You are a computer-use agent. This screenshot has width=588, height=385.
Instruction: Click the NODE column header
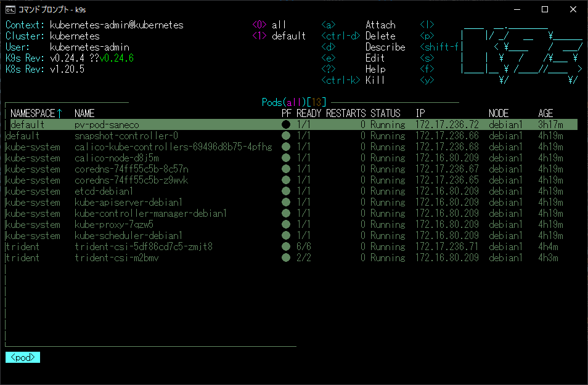[x=499, y=113]
